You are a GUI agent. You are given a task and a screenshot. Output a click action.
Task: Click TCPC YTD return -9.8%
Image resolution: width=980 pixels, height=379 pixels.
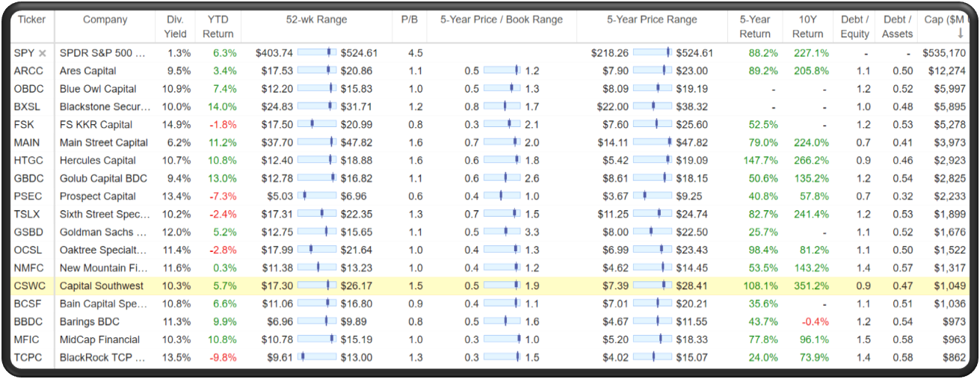point(224,357)
